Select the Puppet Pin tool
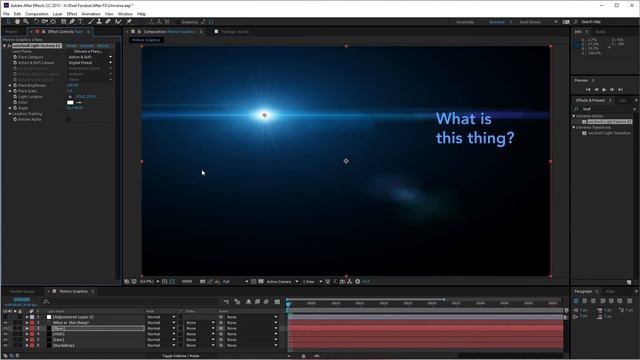This screenshot has height=360, width=640. [x=129, y=22]
